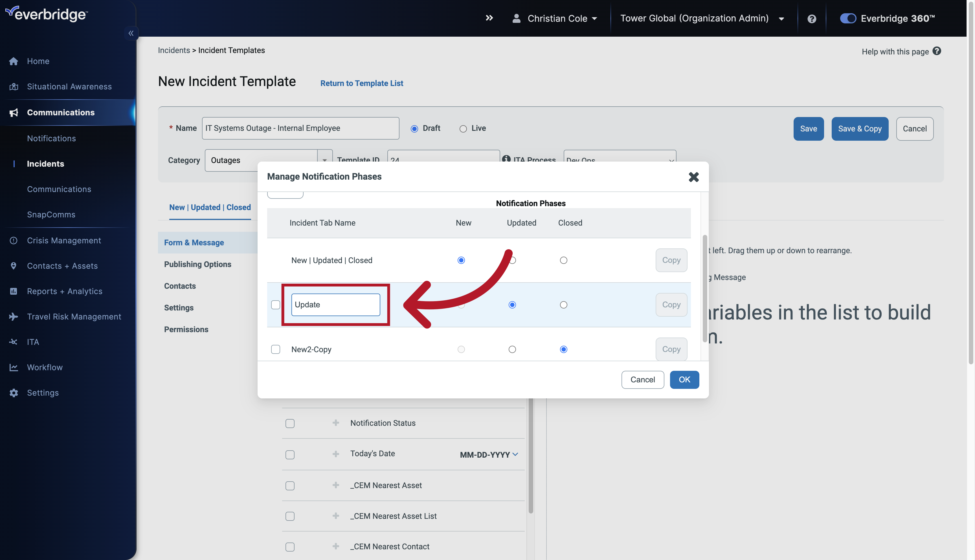
Task: Expand the Today's Date format chevron
Action: pos(516,454)
